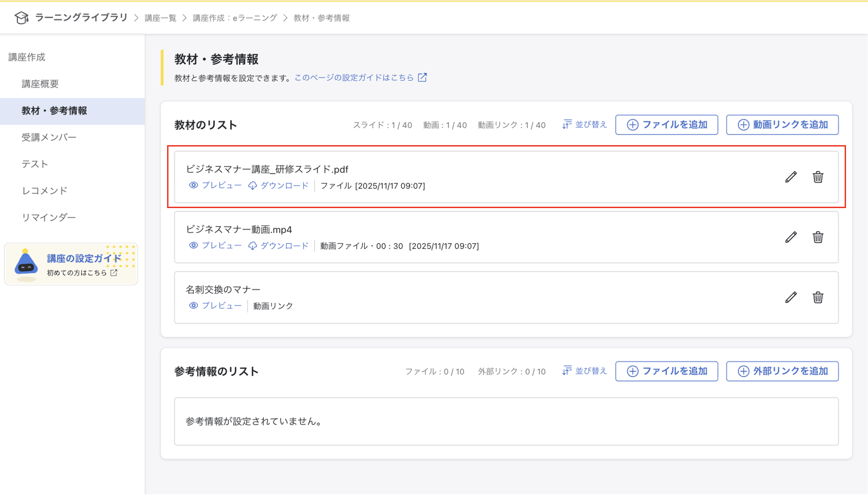
Task: Click trash icon for ビジネスマナー動画.mp4
Action: [x=818, y=237]
